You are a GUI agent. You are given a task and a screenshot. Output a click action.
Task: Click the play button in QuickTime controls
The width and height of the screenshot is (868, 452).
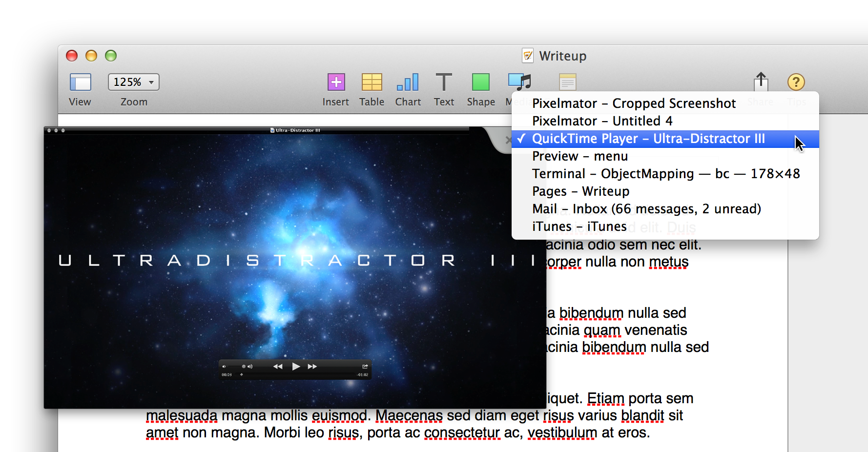296,366
